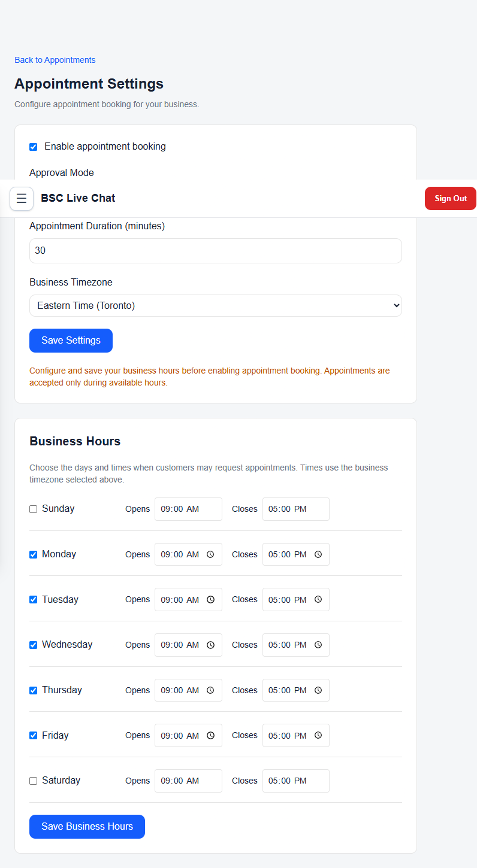
Task: Click Save Business Hours
Action: pos(87,827)
